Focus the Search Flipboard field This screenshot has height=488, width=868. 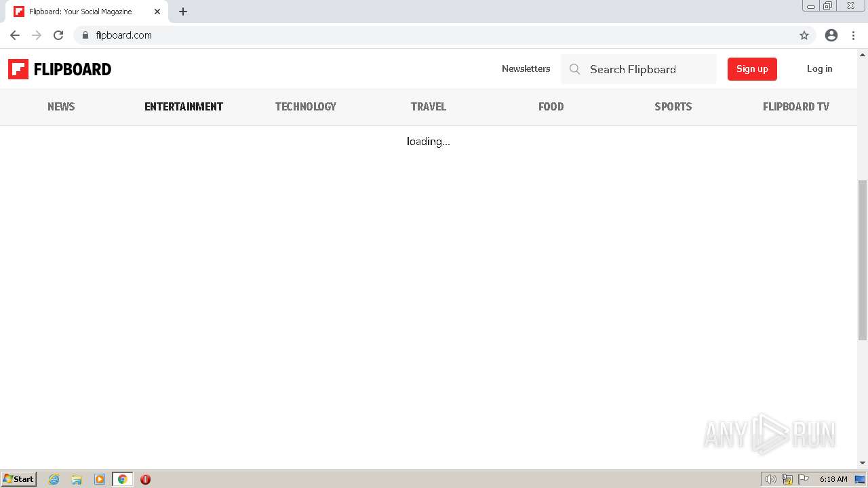click(x=639, y=69)
